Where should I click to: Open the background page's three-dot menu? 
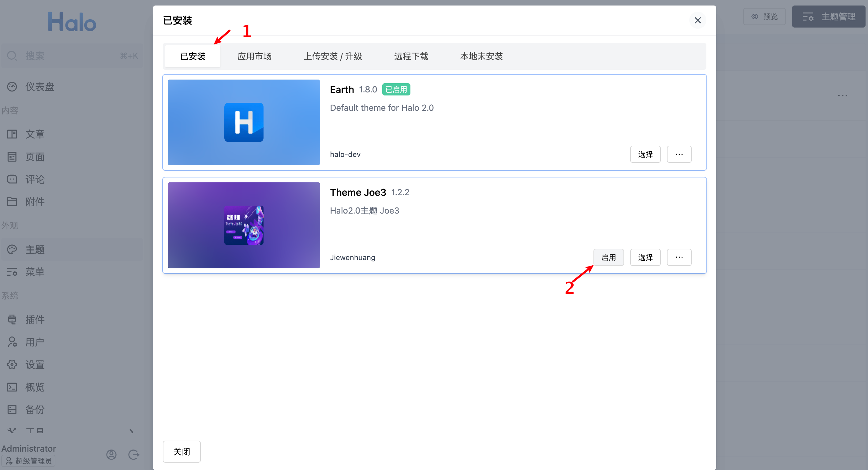click(x=842, y=95)
